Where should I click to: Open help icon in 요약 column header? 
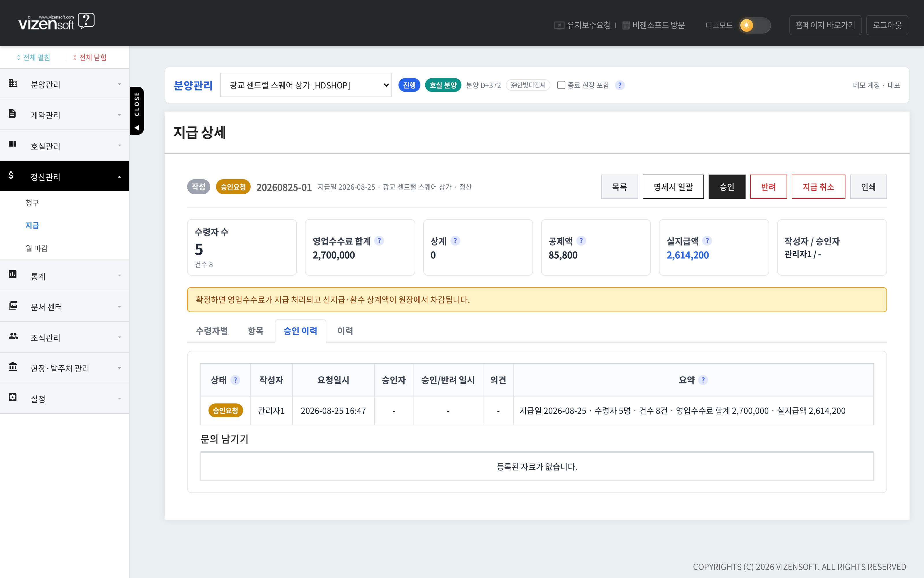[703, 380]
